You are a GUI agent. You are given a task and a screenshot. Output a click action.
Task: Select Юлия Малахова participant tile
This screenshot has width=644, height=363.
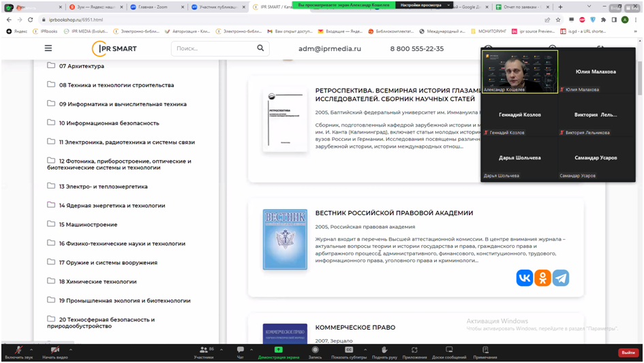pos(596,72)
